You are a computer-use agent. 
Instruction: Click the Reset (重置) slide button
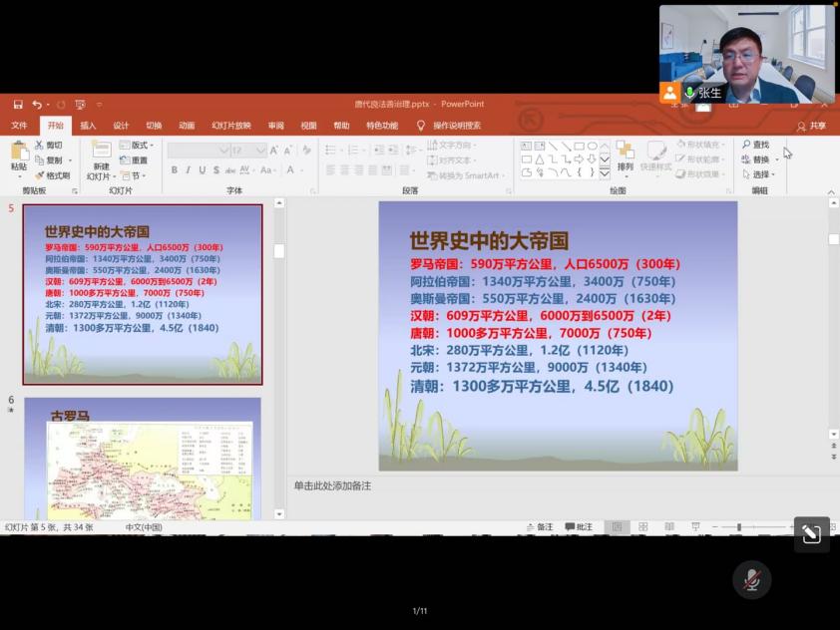pos(134,159)
